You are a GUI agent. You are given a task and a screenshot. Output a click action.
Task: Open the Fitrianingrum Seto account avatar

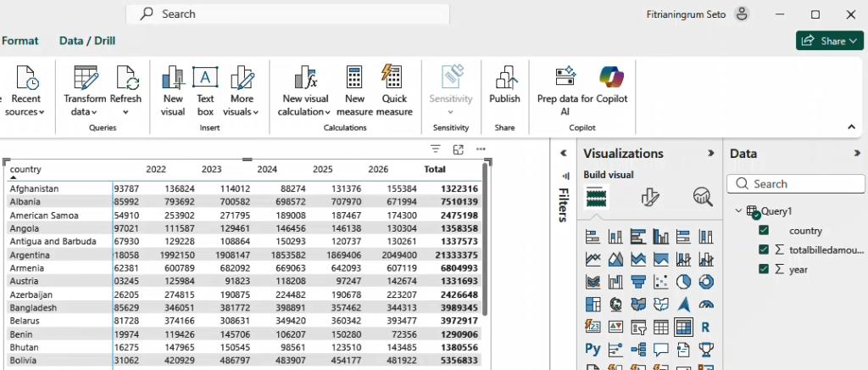click(x=742, y=14)
